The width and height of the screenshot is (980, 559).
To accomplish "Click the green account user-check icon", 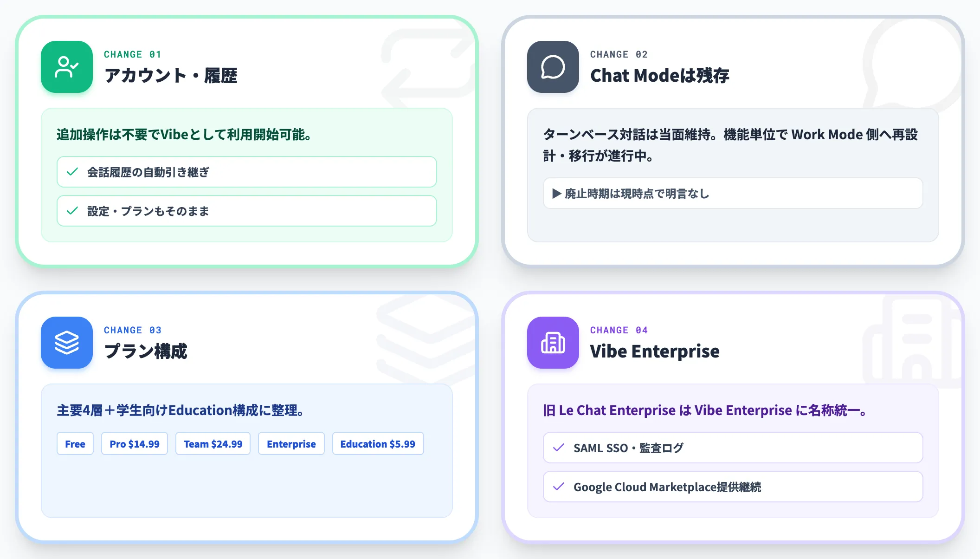I will pos(67,67).
